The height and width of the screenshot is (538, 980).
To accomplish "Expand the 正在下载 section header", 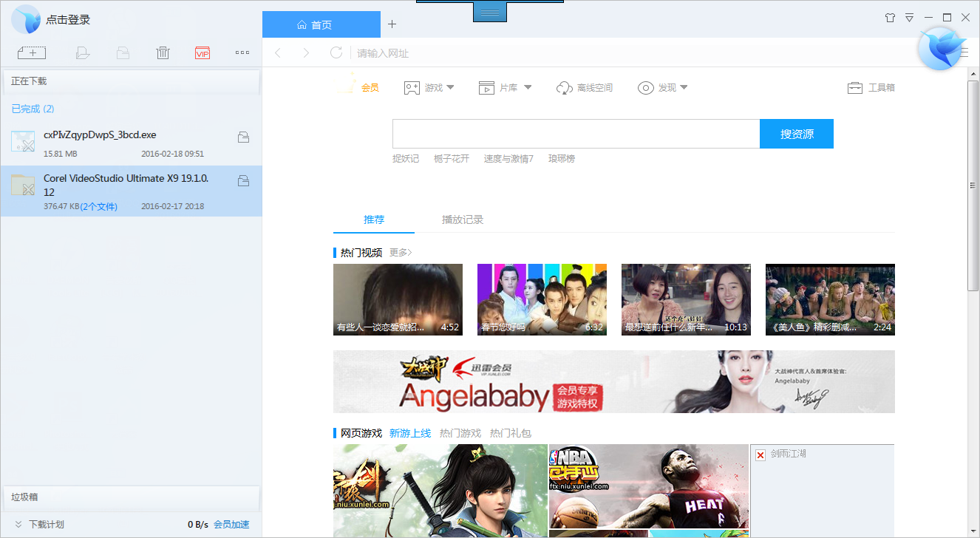I will [x=131, y=81].
